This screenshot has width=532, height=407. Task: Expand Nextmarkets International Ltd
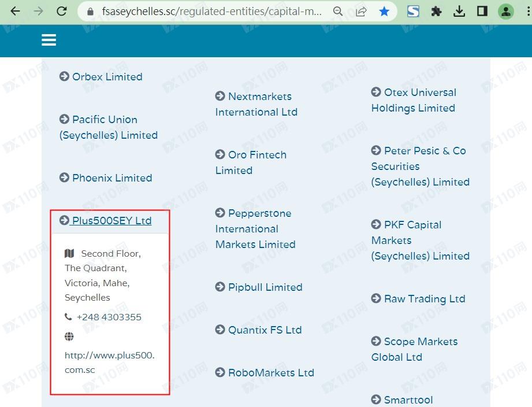[256, 104]
